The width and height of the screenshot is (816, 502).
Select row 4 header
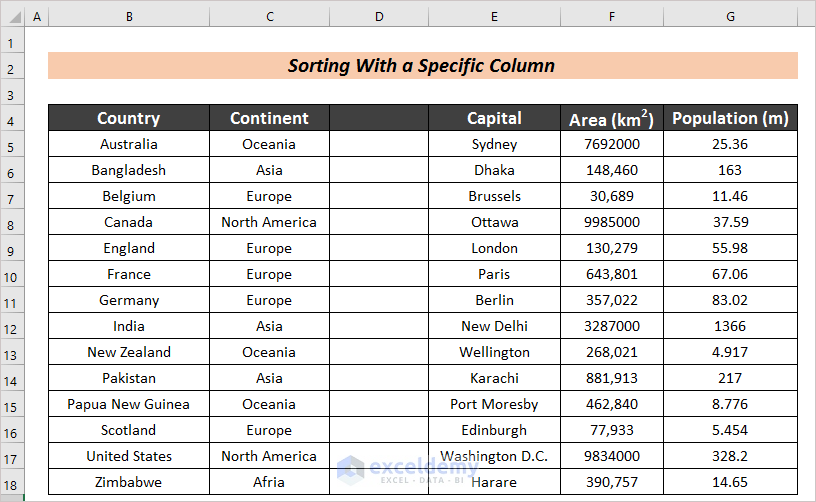click(12, 119)
